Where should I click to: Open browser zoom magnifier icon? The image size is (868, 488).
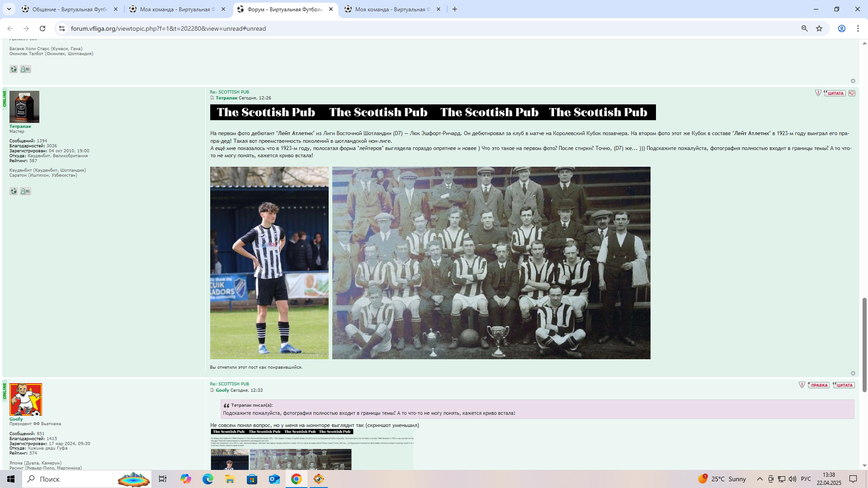(x=804, y=28)
